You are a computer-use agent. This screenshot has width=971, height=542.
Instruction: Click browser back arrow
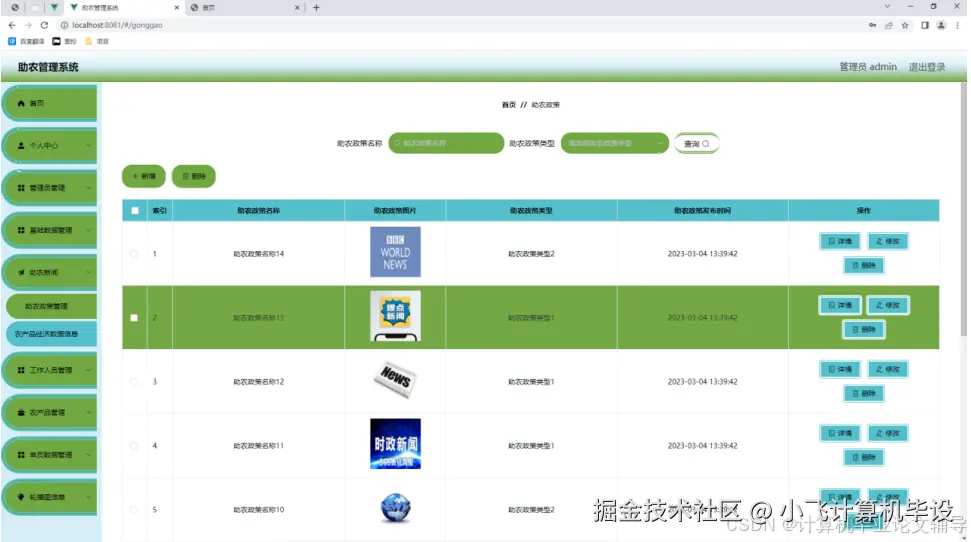12,25
